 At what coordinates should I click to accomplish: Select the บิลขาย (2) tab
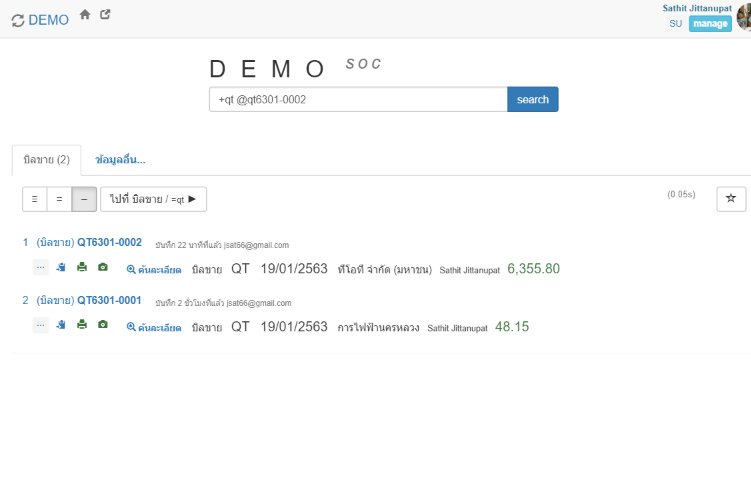point(46,160)
